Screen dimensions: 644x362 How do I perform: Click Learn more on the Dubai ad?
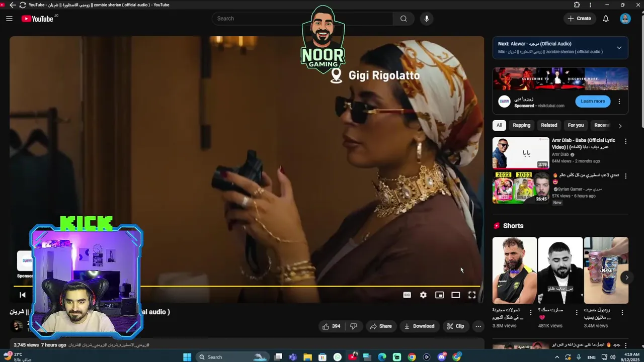593,101
